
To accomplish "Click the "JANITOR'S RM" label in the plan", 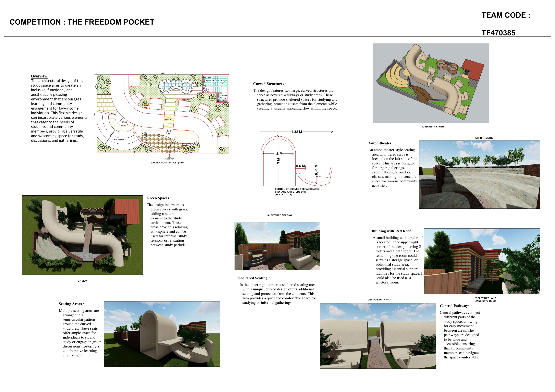I will pyautogui.click(x=223, y=96).
